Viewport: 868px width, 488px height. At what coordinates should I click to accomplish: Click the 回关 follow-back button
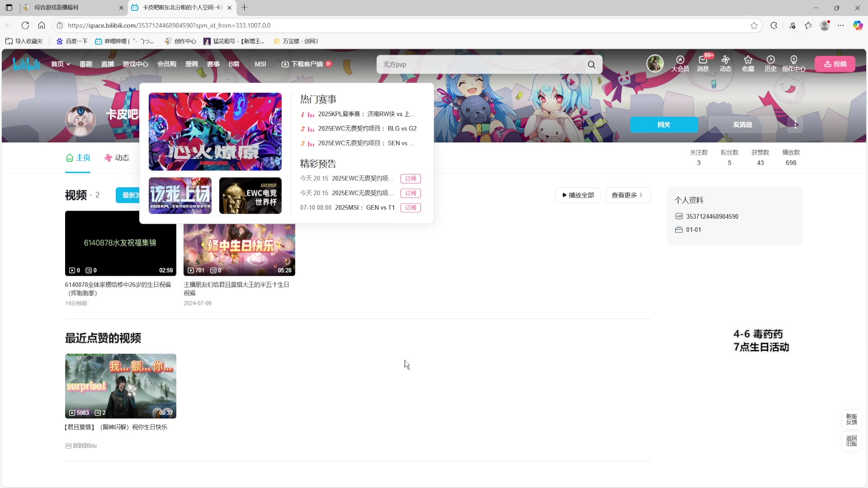pos(664,125)
